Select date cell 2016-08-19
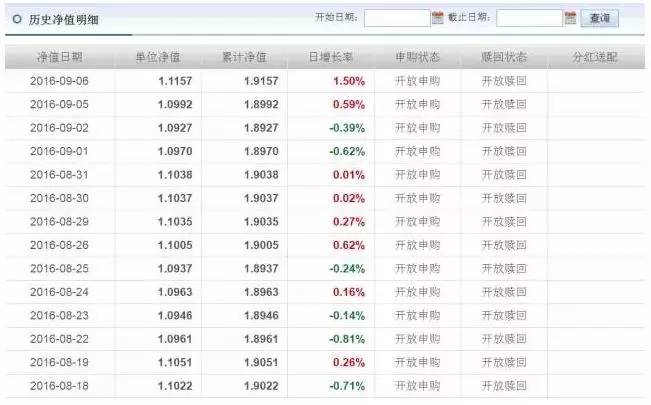The width and height of the screenshot is (651, 405). pyautogui.click(x=59, y=363)
